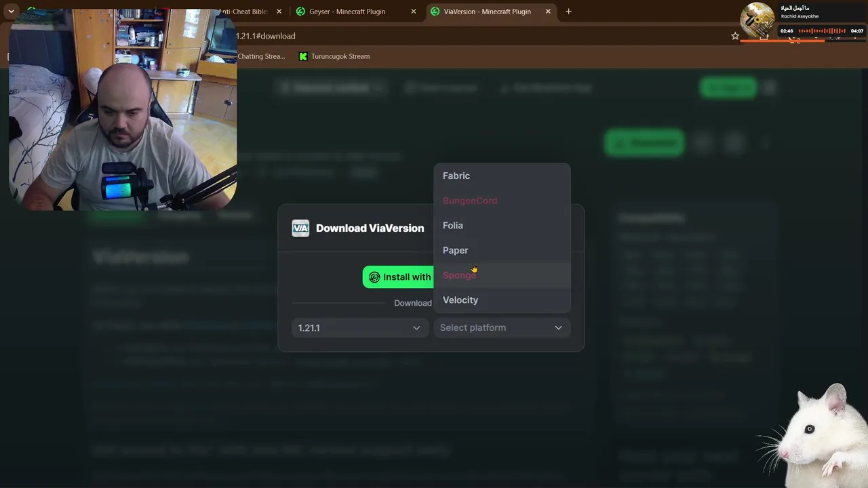Choose Fabric from the platform list

pyautogui.click(x=502, y=176)
